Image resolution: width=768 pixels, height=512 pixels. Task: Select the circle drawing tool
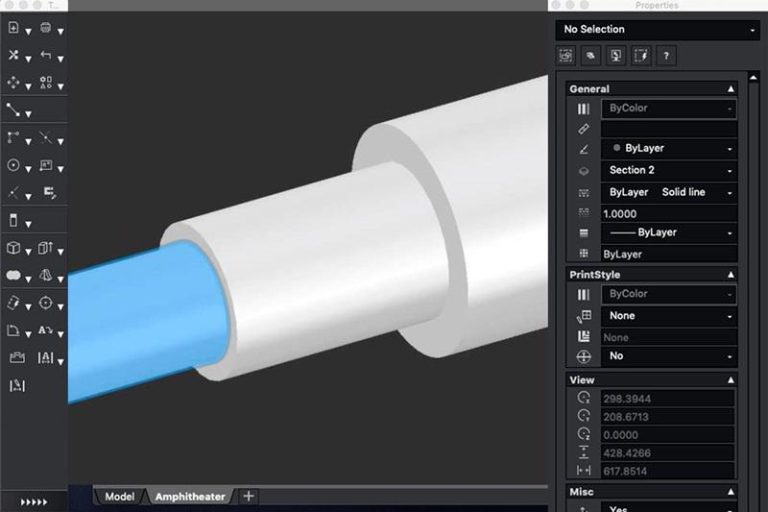click(x=13, y=165)
